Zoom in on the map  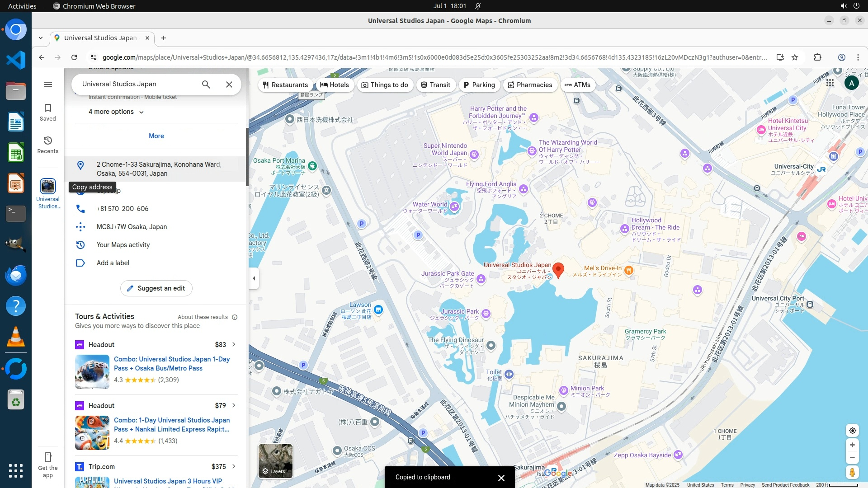tap(852, 445)
